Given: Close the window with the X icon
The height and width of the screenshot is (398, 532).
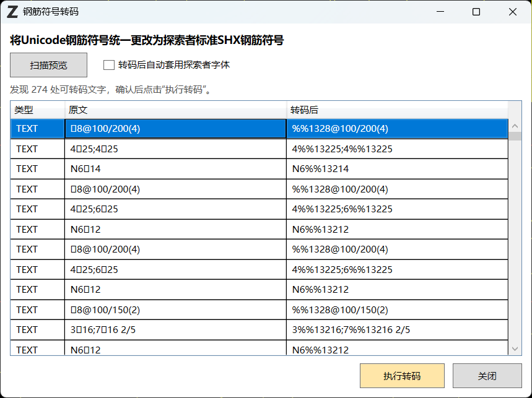Looking at the screenshot, I should coord(513,12).
